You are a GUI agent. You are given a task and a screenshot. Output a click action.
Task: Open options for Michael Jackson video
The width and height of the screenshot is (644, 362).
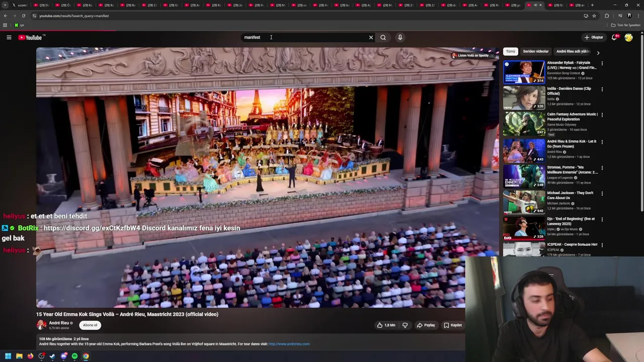tap(602, 194)
